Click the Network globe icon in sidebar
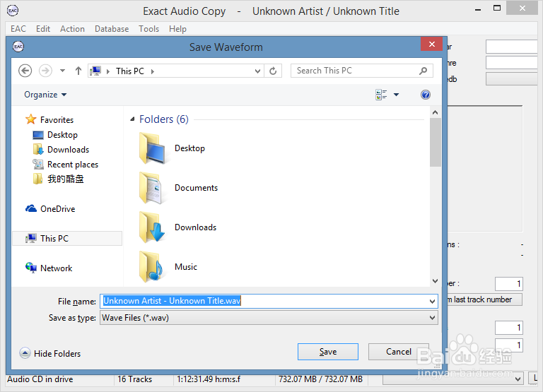Viewport: 543px width, 392px height. [x=31, y=268]
